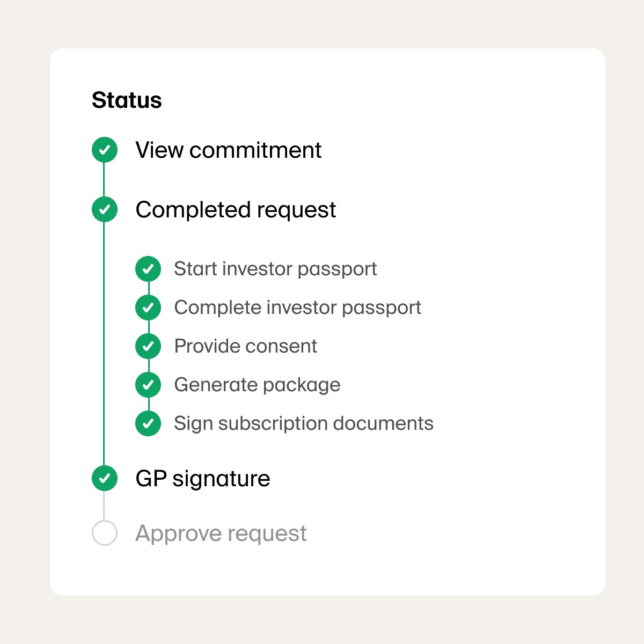This screenshot has width=644, height=644.
Task: Click the gray progress line above Approve request
Action: click(x=104, y=506)
